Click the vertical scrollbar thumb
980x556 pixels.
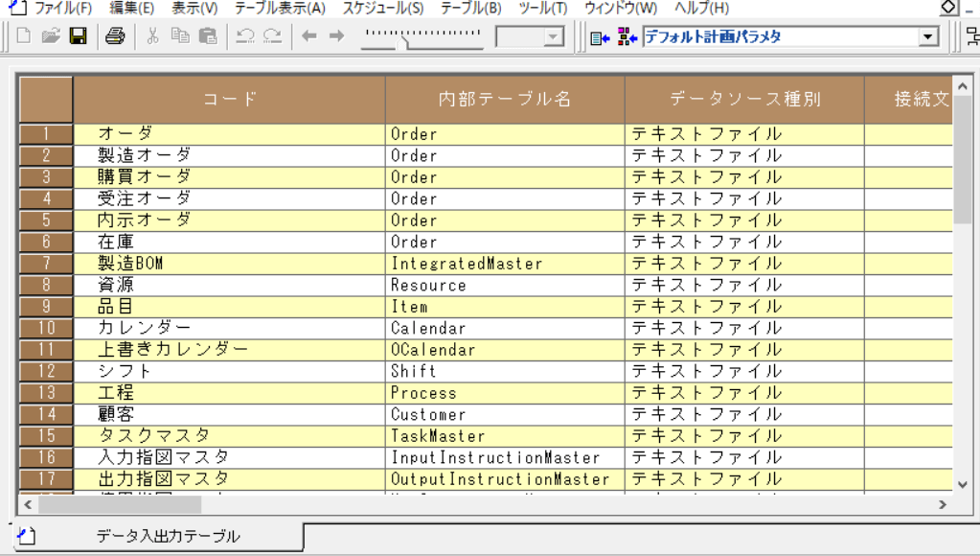(x=963, y=159)
